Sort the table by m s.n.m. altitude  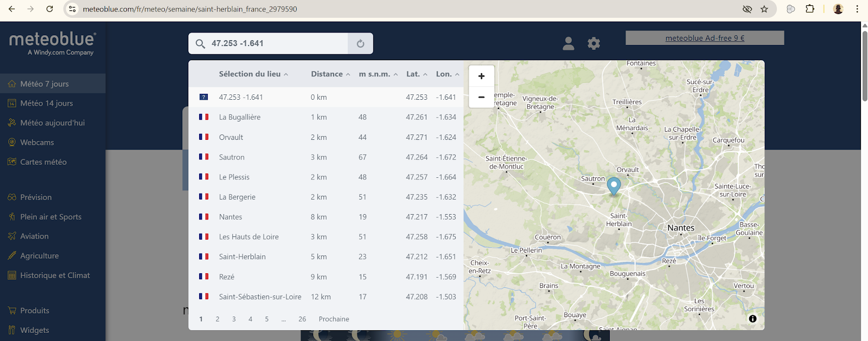point(378,74)
